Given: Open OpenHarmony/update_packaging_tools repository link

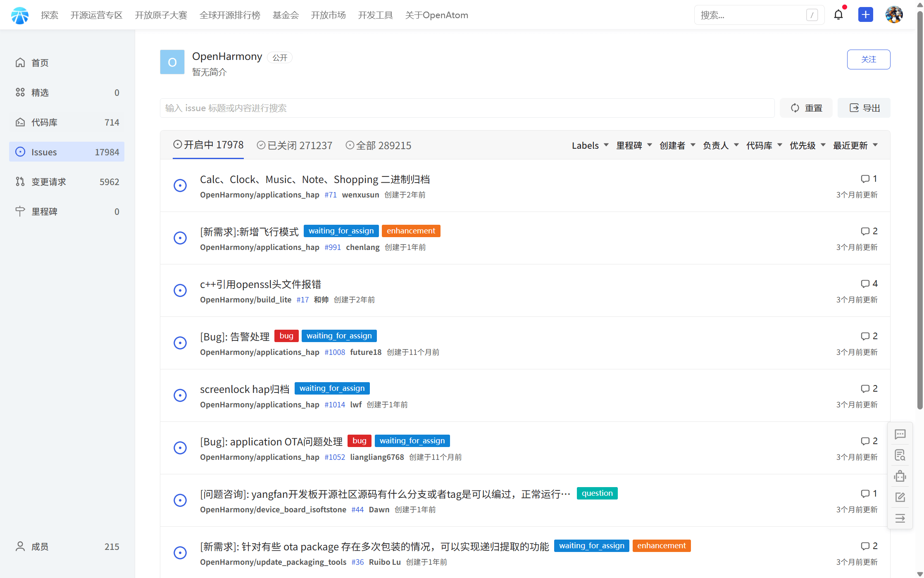Looking at the screenshot, I should click(x=273, y=562).
